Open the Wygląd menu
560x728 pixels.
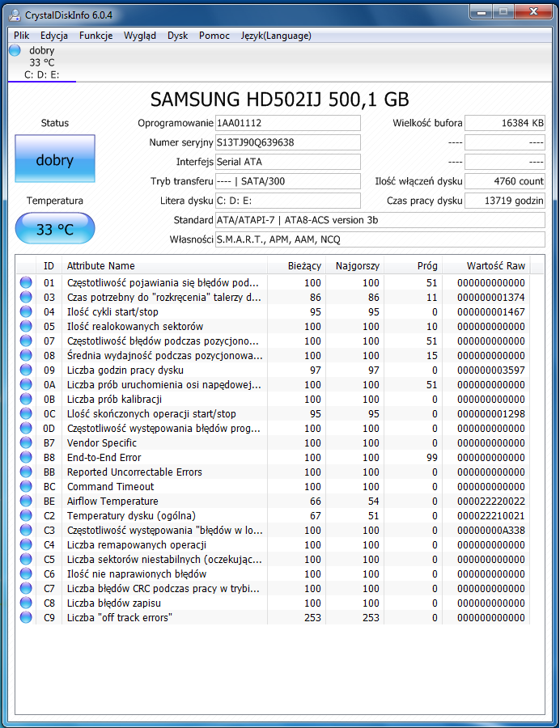pos(140,36)
